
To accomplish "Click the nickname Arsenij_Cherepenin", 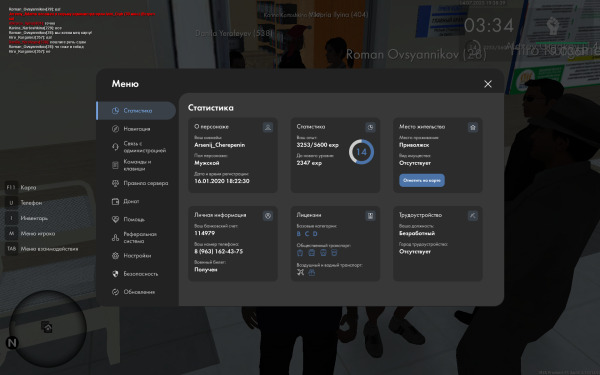I will (x=220, y=145).
